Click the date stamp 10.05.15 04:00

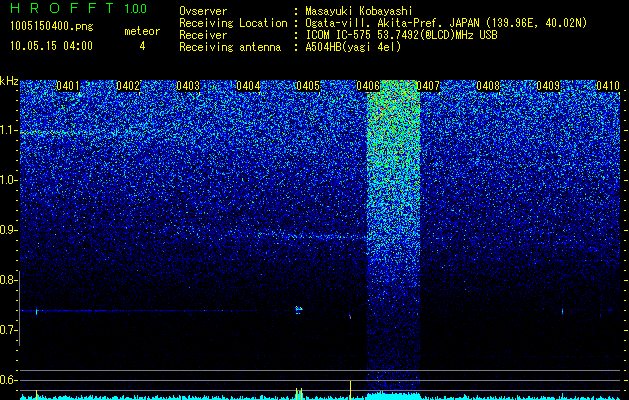coord(52,46)
